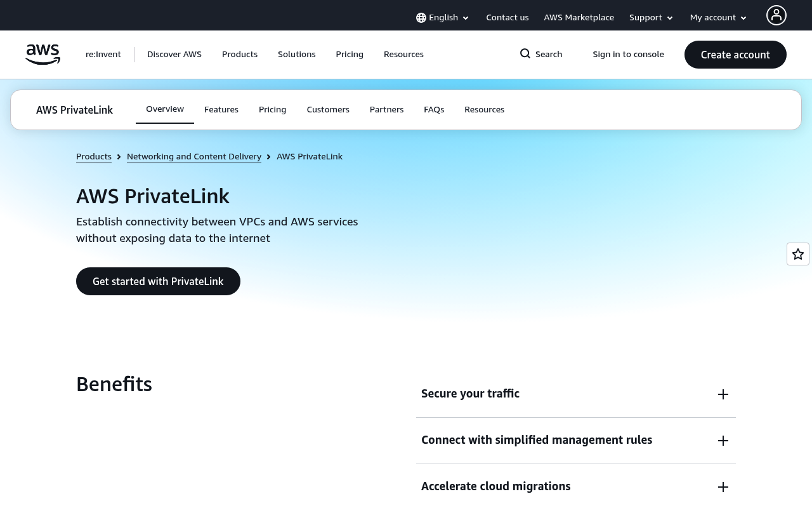Screen dimensions: 812x508
Task: Click the Benefits heading
Action: (114, 384)
